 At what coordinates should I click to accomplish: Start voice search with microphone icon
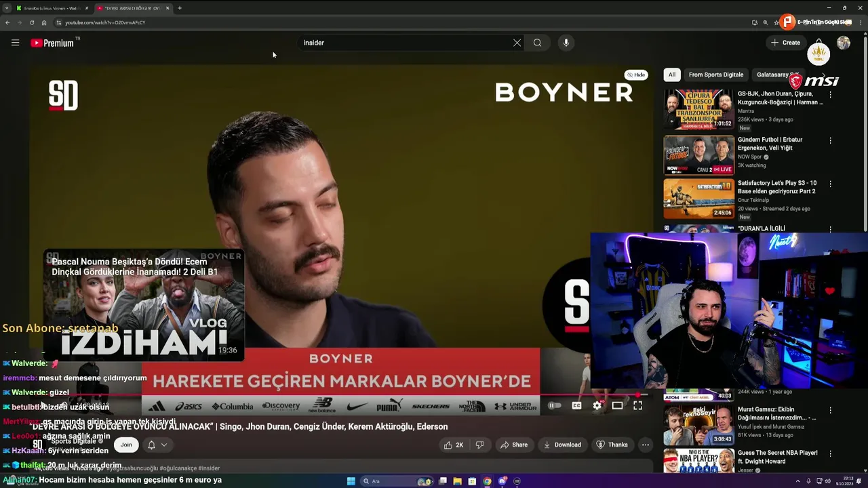pyautogui.click(x=566, y=43)
